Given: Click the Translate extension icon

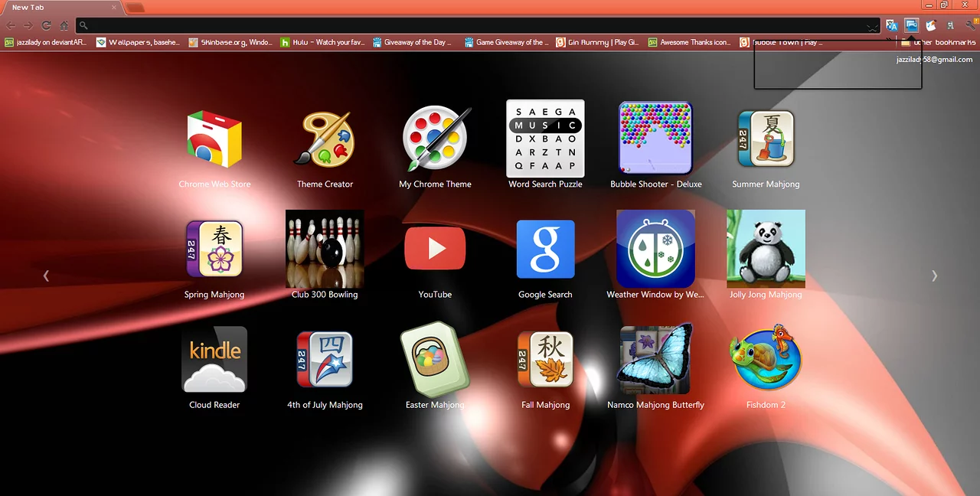Looking at the screenshot, I should coord(892,25).
